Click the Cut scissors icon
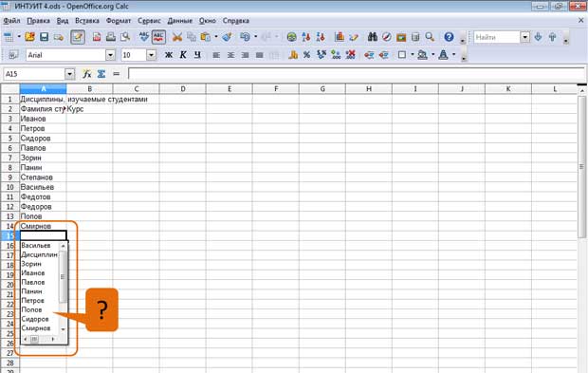This screenshot has width=588, height=373. (x=177, y=37)
